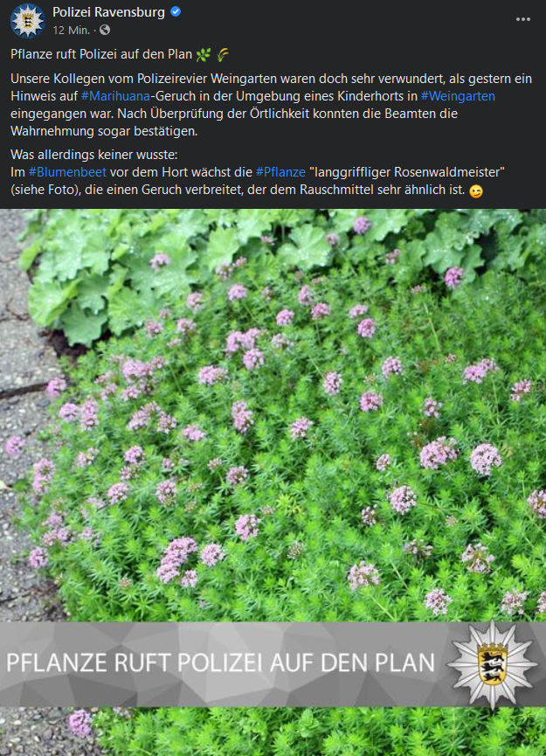
Task: Click the quoted plant name langgriffliger Rosenwaldmeister
Action: tap(407, 172)
